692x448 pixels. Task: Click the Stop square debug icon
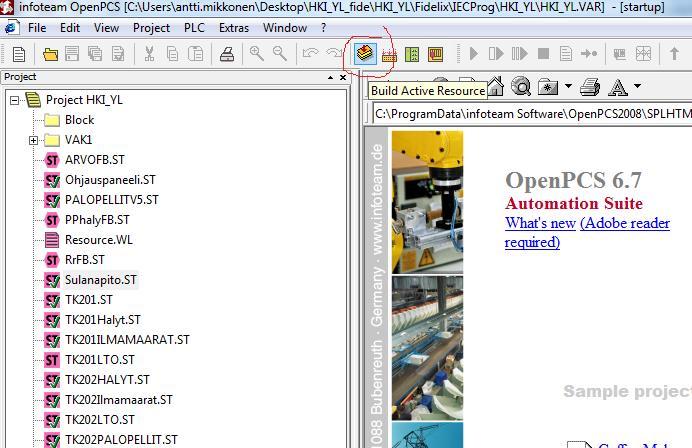pos(543,54)
